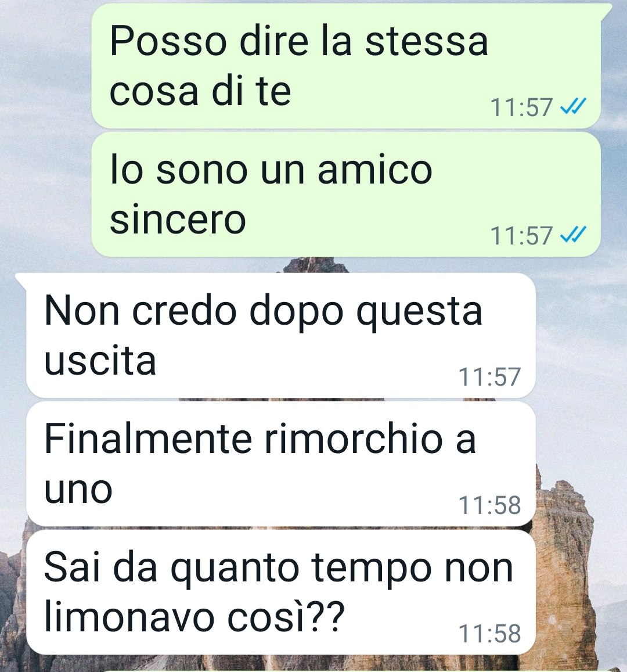Tap the 11:58 timestamp on "rimorchio" message
The image size is (627, 672).
[x=489, y=505]
